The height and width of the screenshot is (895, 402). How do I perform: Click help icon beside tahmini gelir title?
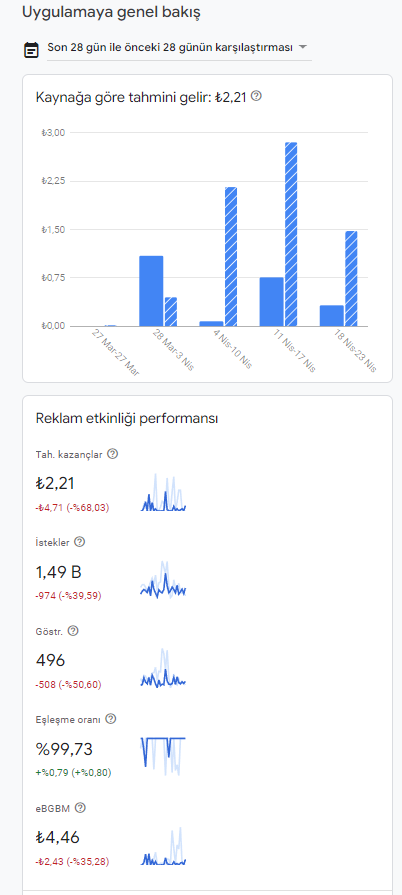(256, 96)
